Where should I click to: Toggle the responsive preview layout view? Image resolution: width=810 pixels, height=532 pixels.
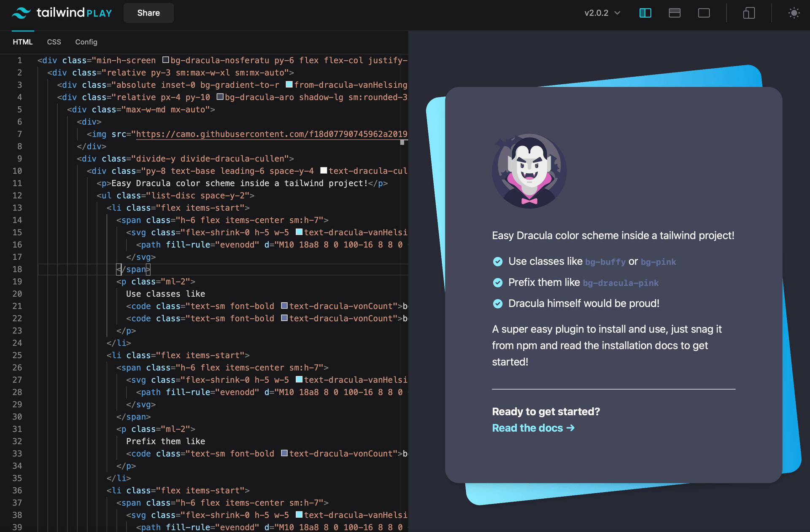(x=748, y=13)
